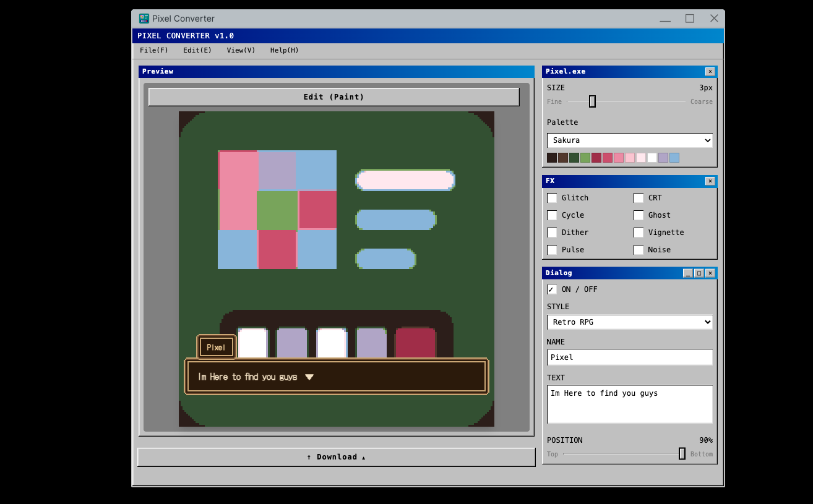Open the View(V) menu
Screen dimensions: 813x504
241,51
